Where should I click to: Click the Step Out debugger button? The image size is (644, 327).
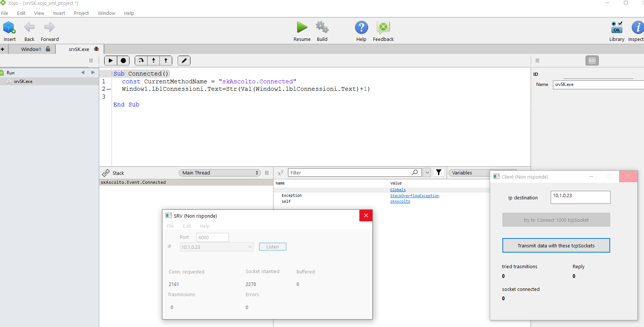point(166,61)
